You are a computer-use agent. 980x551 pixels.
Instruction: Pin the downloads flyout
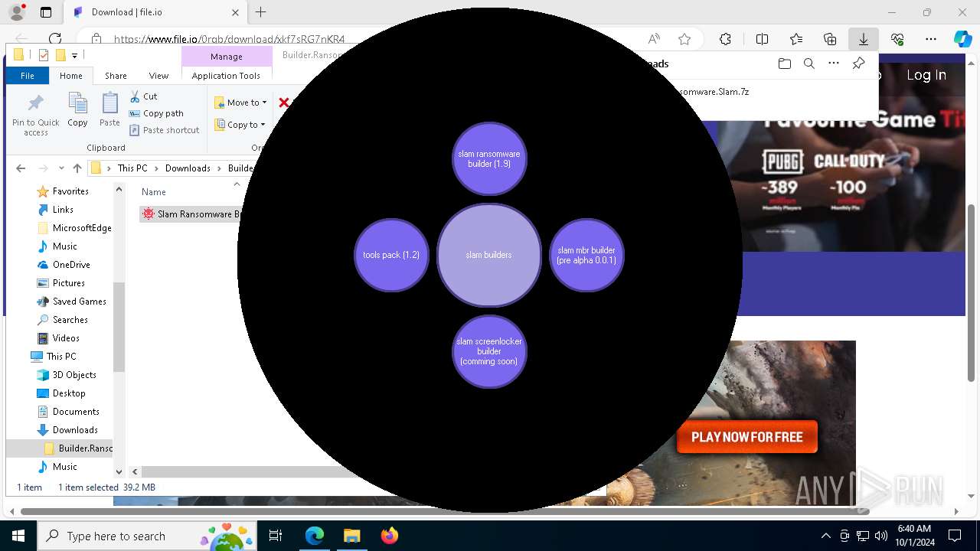coord(858,64)
